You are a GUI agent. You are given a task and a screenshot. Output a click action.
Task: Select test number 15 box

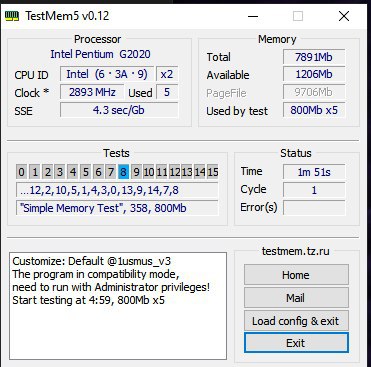pyautogui.click(x=213, y=172)
